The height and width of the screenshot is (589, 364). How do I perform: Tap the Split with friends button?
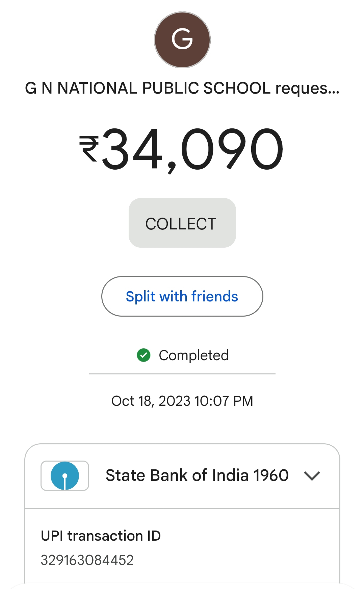[182, 296]
